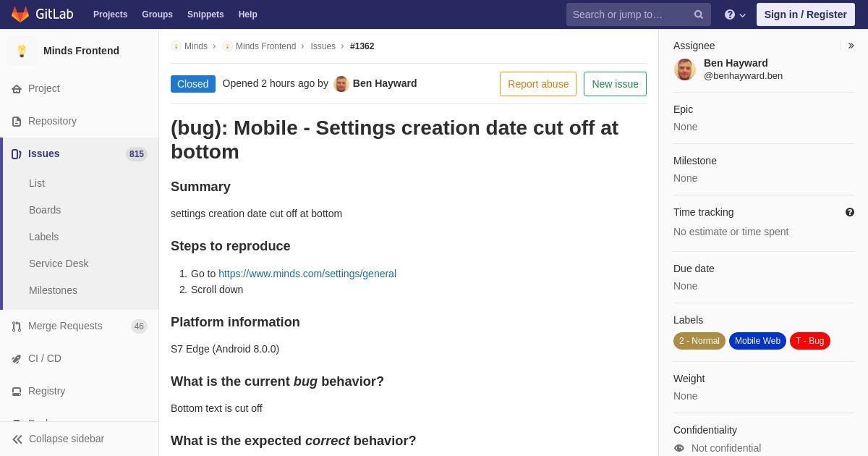Open the help question mark menu
The width and height of the screenshot is (868, 456).
coord(735,14)
